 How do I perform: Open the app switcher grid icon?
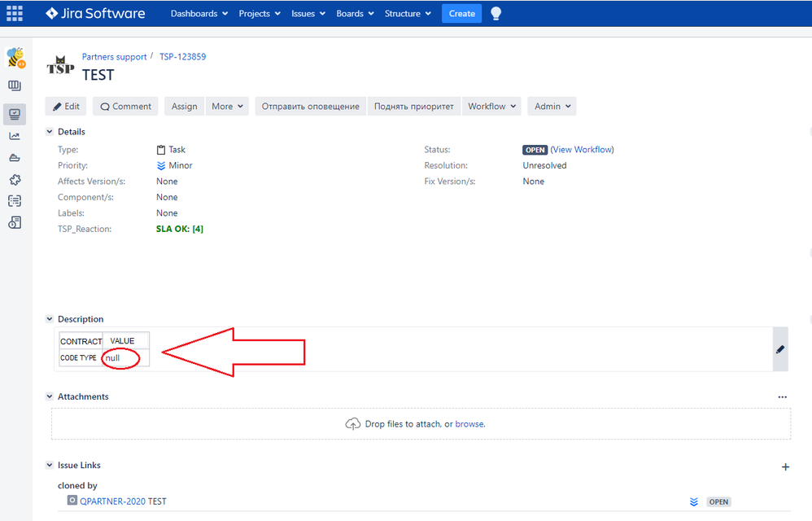(x=15, y=14)
